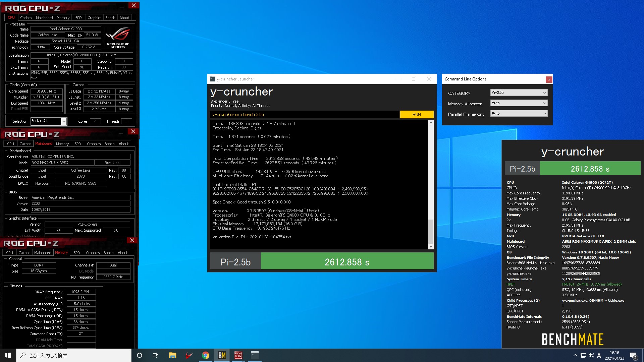The height and width of the screenshot is (362, 644).
Task: Click the output scrollbar down arrow
Action: (x=431, y=247)
